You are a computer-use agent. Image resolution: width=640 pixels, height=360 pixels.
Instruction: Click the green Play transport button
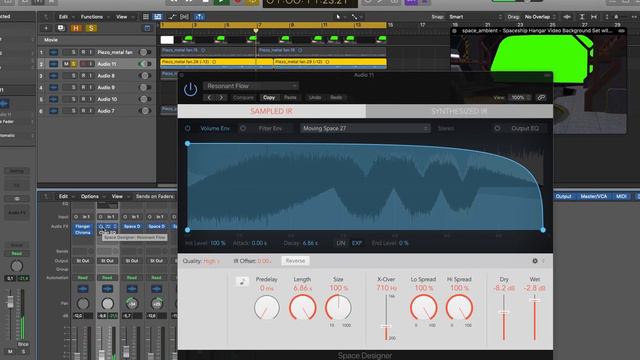coord(221,2)
